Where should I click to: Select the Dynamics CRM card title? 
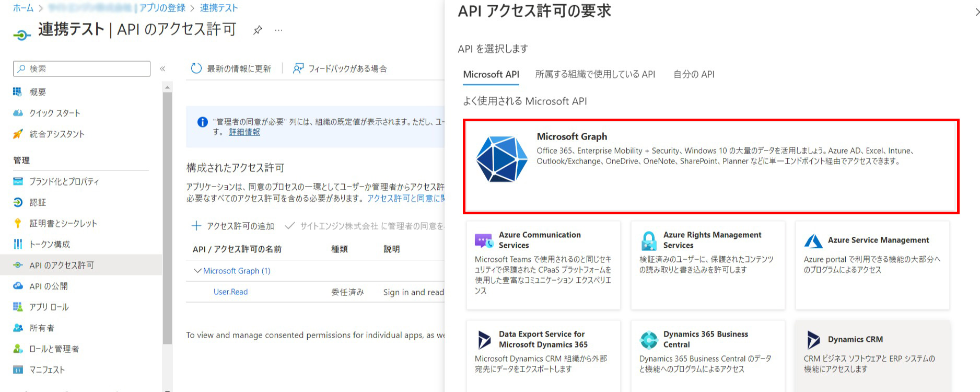(x=855, y=339)
